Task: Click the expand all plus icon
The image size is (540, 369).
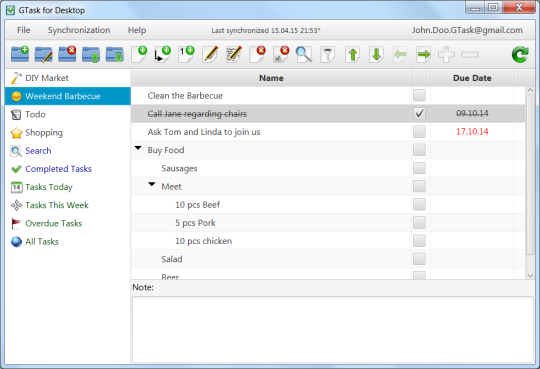Action: click(x=446, y=54)
